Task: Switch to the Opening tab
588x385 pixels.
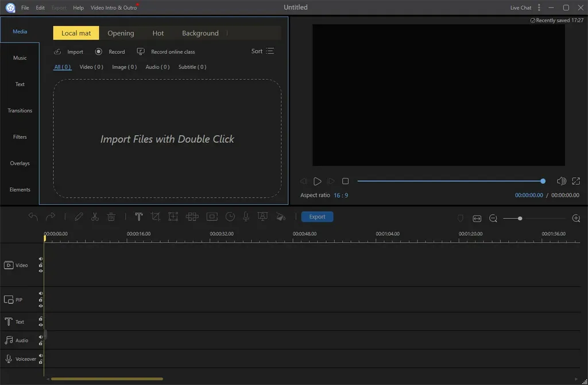Action: [121, 33]
